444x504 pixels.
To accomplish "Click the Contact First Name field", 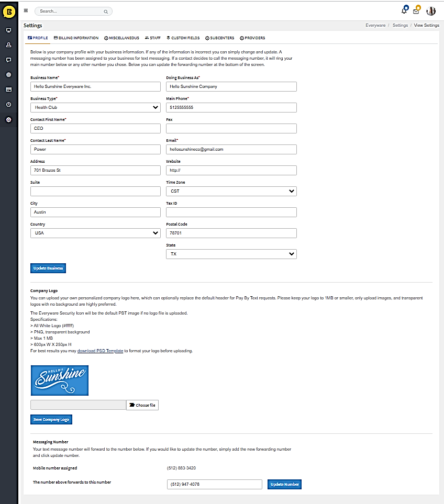I will click(95, 128).
